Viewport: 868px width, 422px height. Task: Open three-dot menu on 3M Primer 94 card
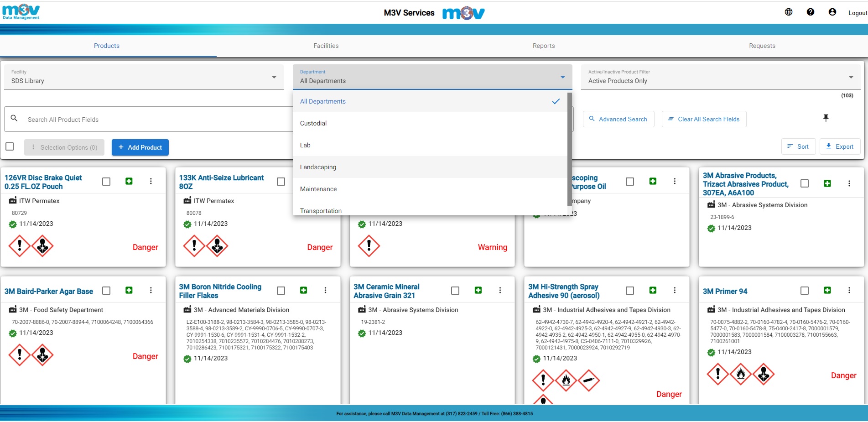tap(849, 290)
